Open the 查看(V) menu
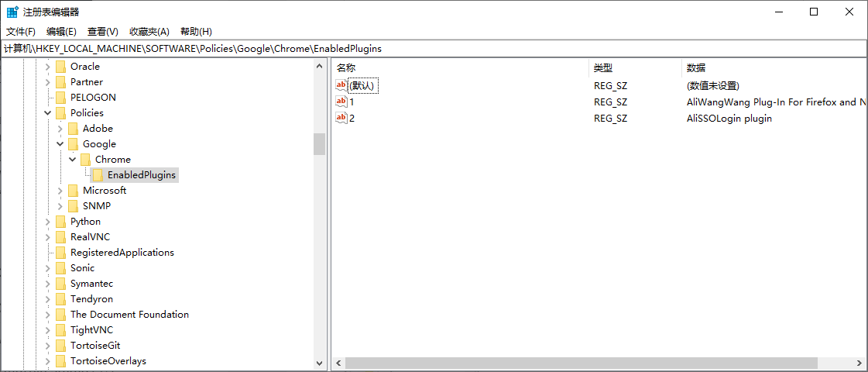The width and height of the screenshot is (868, 372). point(103,32)
